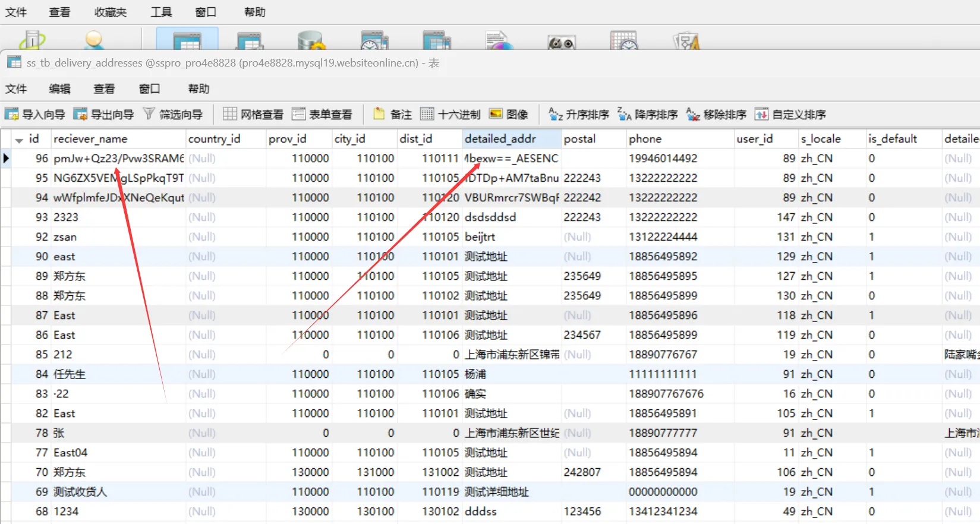Open the 收藏夹 favorites menu
This screenshot has width=980, height=524.
[110, 12]
